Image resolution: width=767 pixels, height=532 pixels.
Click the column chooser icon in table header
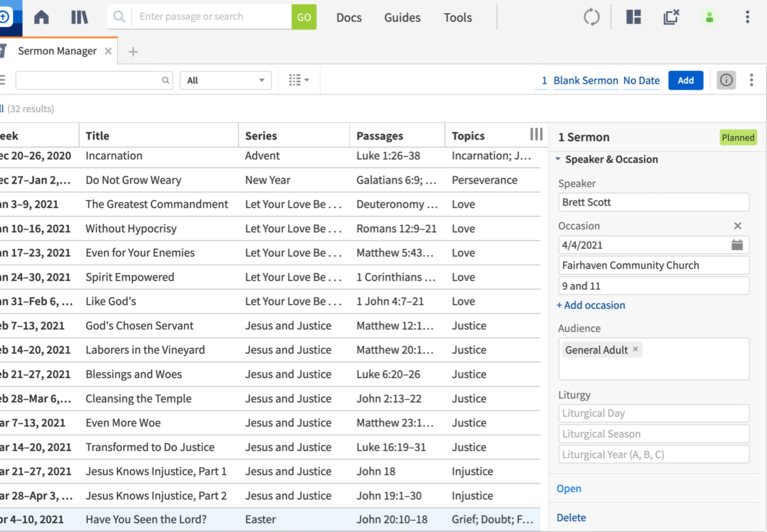[x=536, y=135]
